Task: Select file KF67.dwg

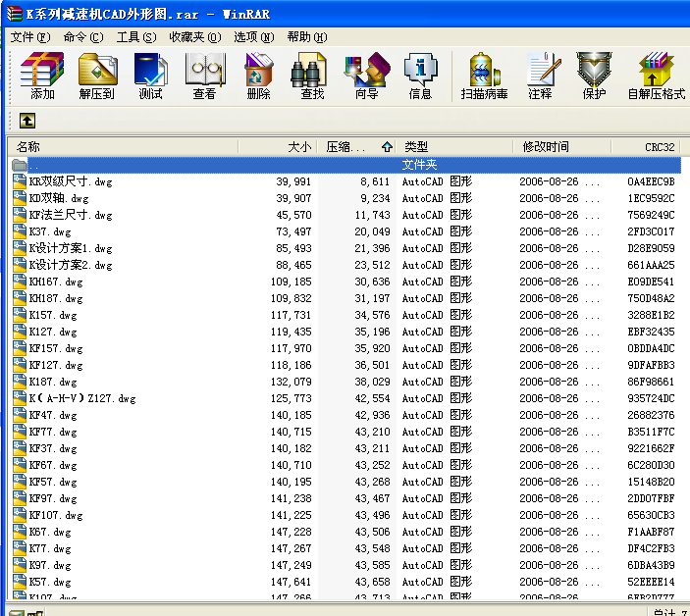Action: tap(53, 465)
